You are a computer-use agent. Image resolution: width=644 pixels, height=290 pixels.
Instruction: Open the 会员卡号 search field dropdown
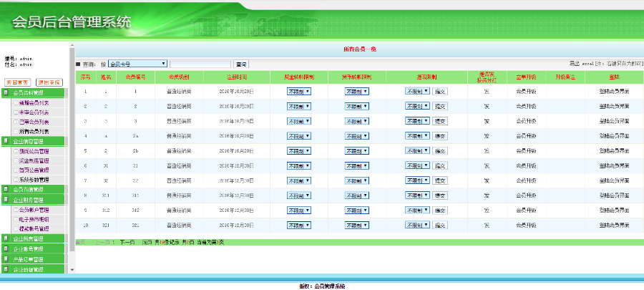pos(138,64)
